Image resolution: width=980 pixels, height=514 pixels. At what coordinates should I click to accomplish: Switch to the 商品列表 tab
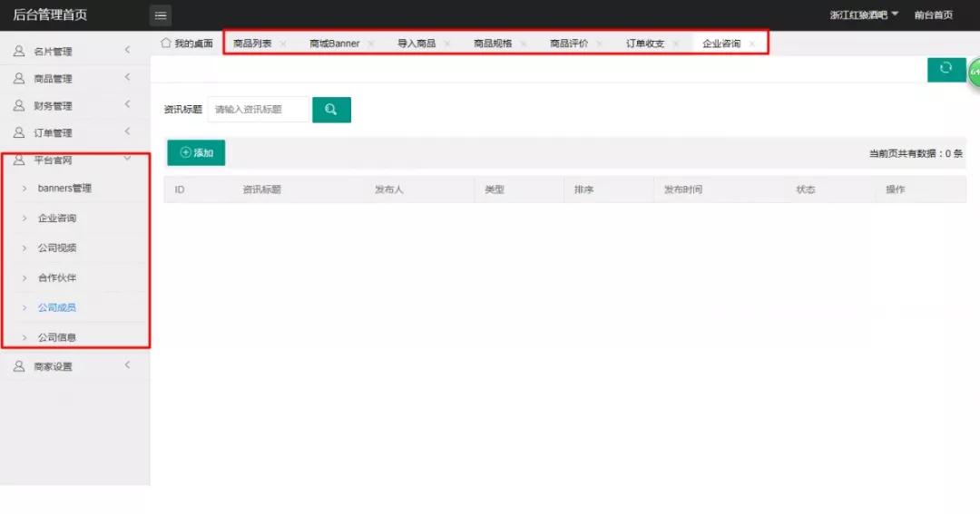point(252,44)
